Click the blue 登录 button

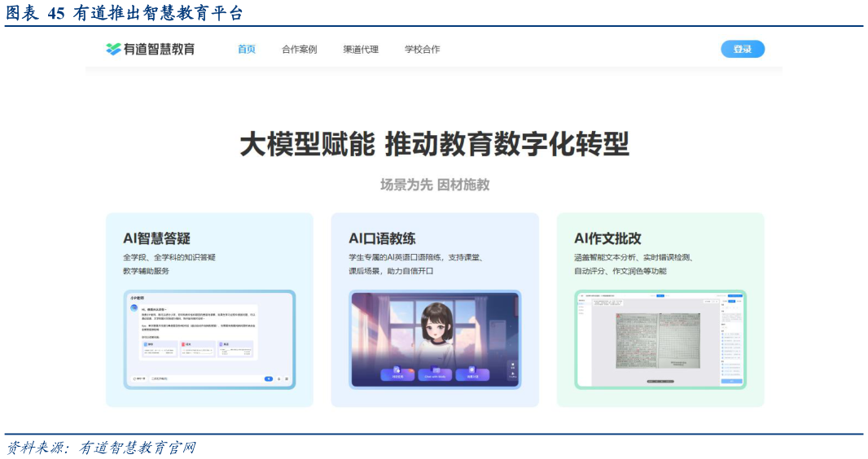click(x=743, y=49)
